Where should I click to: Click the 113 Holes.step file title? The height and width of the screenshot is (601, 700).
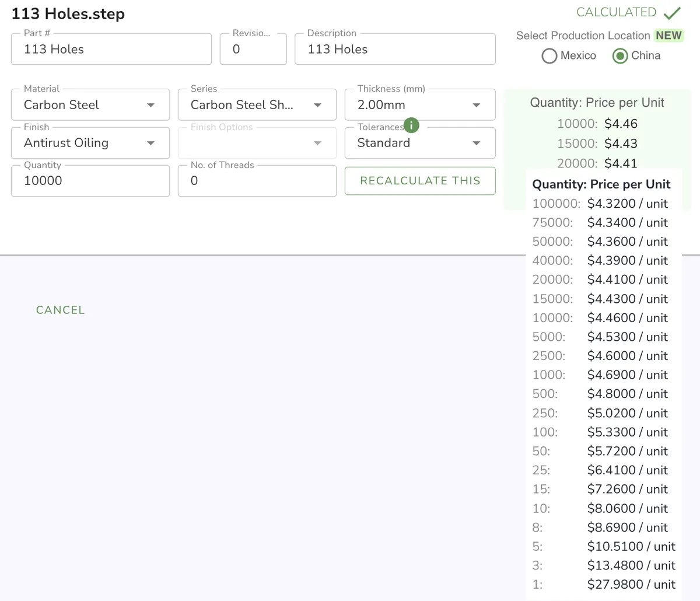[68, 14]
